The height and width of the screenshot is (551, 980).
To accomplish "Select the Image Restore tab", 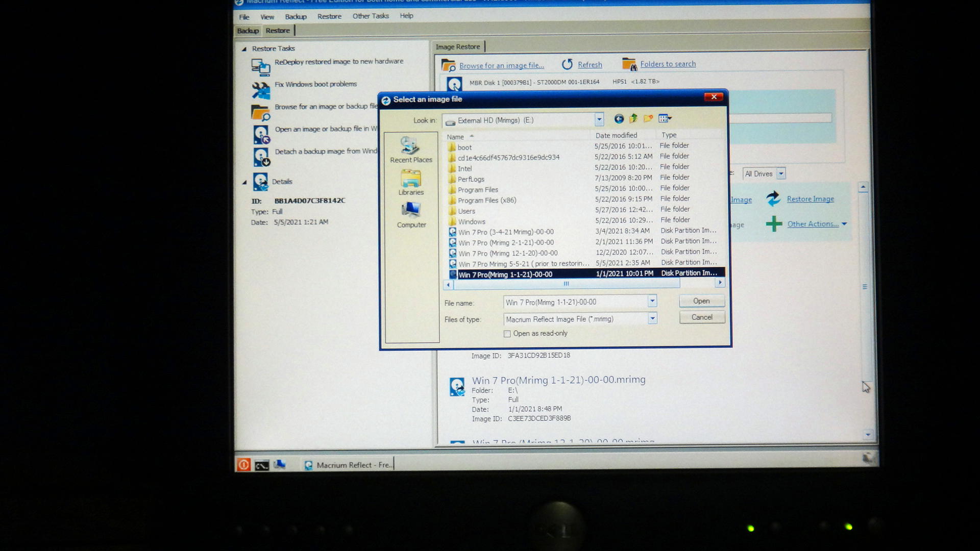I will coord(458,46).
